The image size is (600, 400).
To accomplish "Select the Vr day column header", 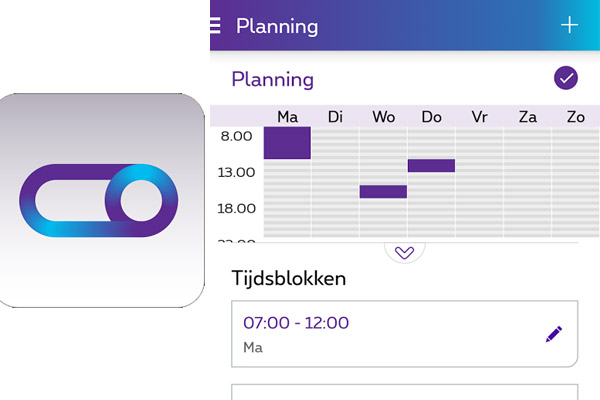I will tap(479, 117).
